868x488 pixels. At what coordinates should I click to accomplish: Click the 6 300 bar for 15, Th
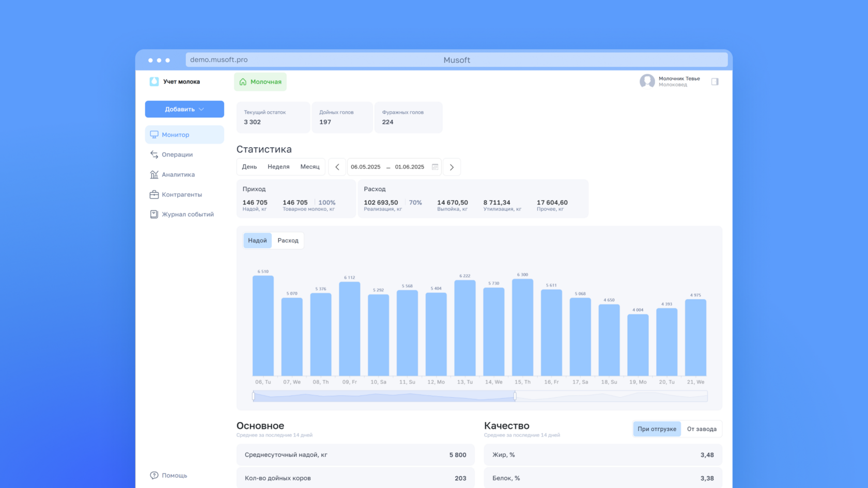click(x=523, y=327)
